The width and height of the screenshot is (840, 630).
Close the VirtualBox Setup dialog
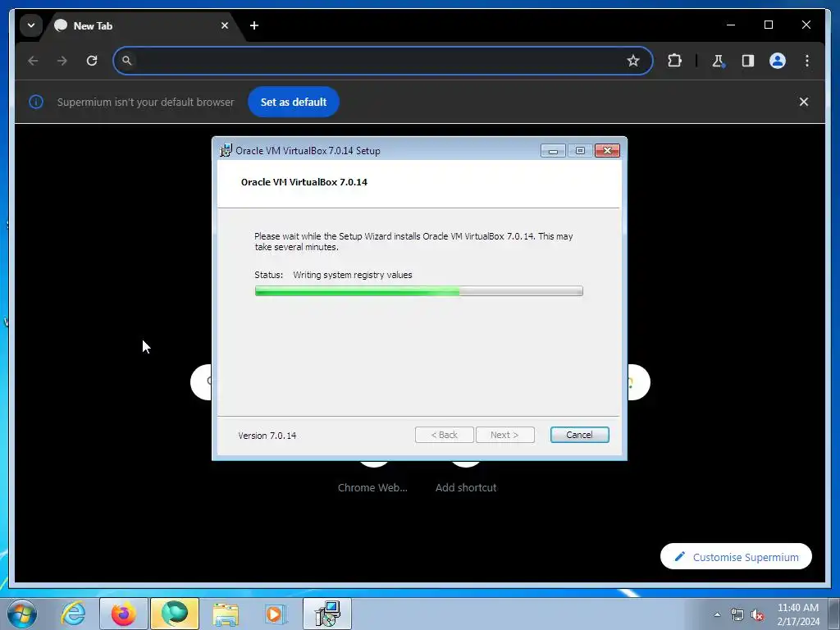click(x=607, y=151)
